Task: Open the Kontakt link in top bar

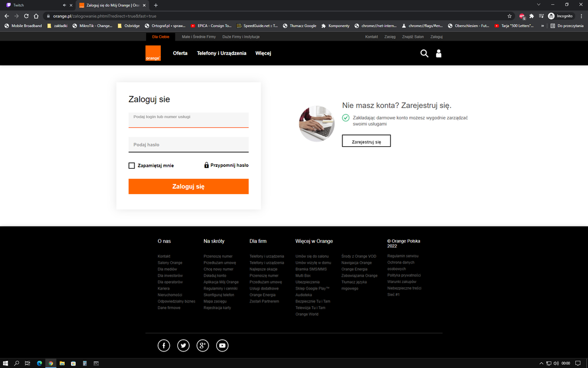Action: (372, 37)
